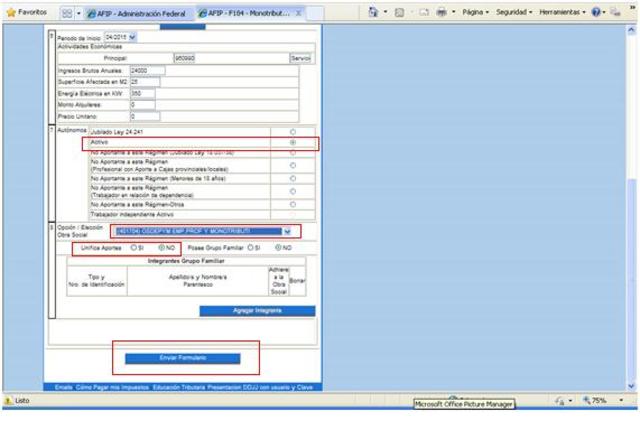Click the printer toolbar icon
640x430 pixels.
tap(441, 13)
